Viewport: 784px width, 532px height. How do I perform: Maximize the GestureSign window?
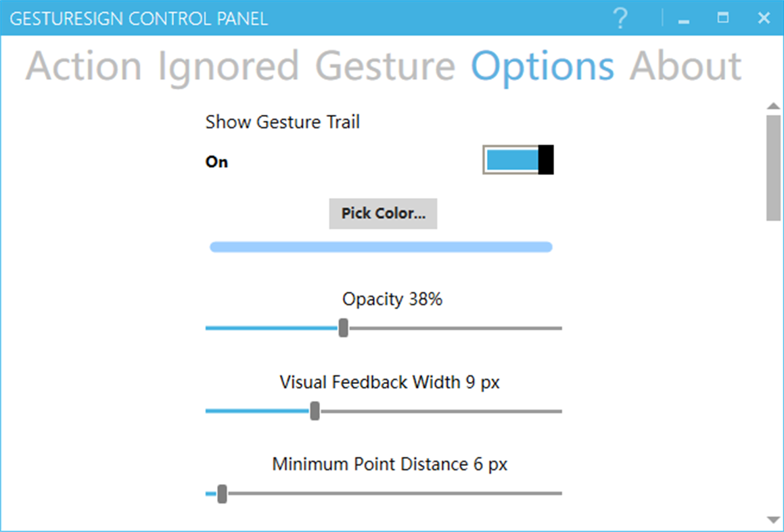point(722,18)
